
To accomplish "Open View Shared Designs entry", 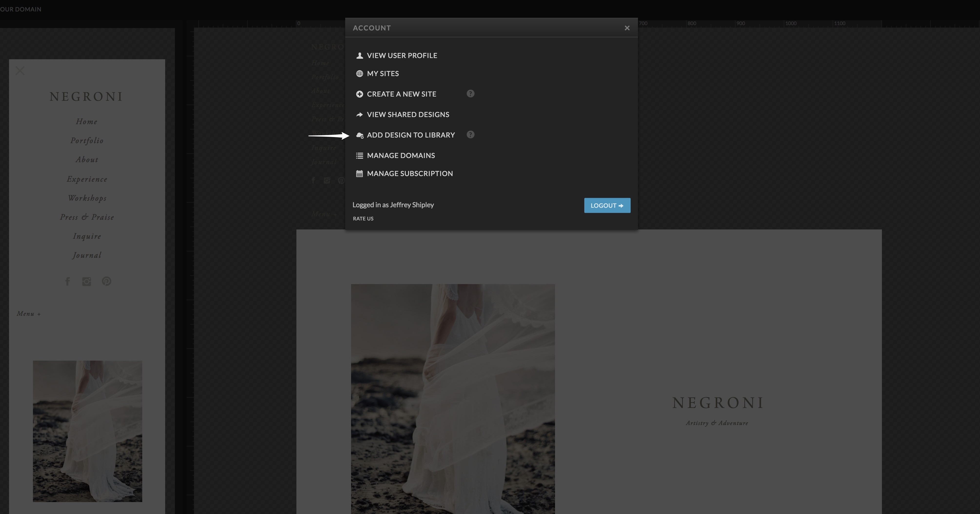I will pyautogui.click(x=408, y=114).
